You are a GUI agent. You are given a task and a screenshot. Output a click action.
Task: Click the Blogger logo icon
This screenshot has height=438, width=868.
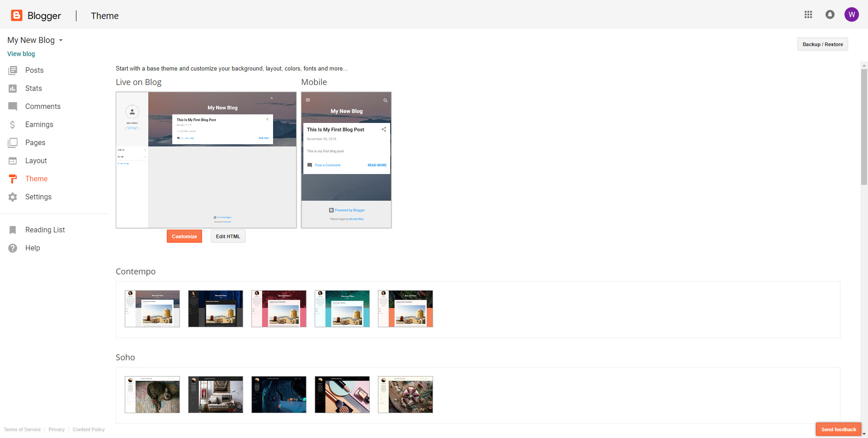(17, 15)
